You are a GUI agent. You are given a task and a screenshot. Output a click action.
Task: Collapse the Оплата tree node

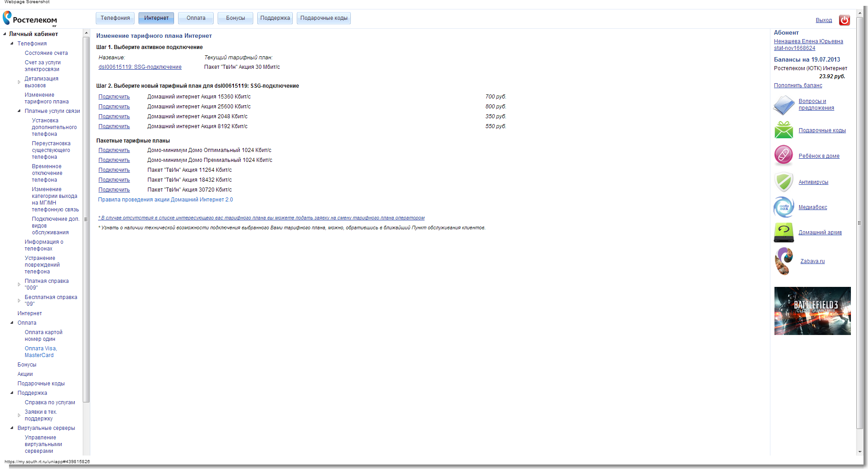pyautogui.click(x=12, y=322)
